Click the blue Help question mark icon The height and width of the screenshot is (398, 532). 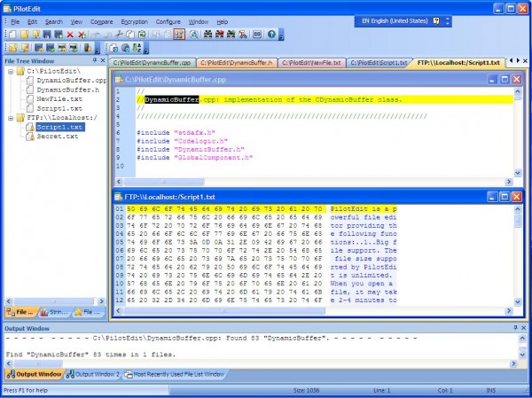[270, 34]
